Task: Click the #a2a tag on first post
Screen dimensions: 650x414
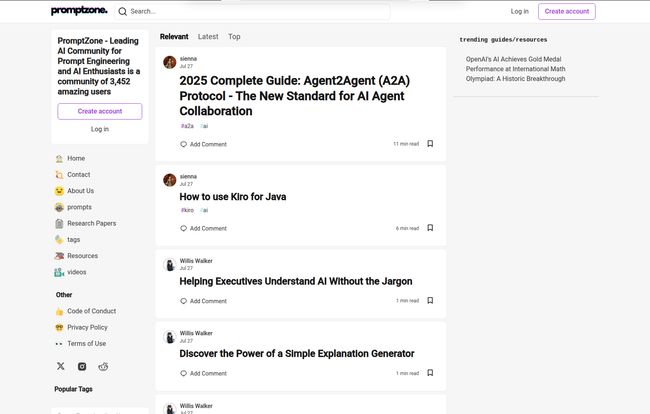Action: point(187,126)
